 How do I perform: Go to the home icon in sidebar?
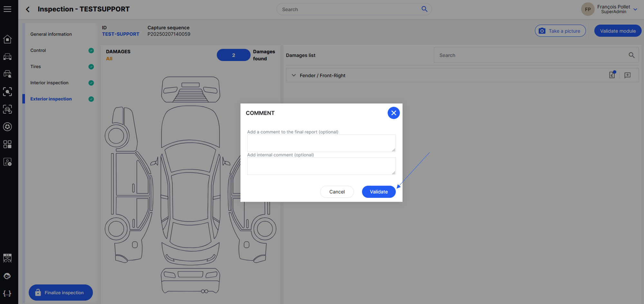tap(7, 39)
